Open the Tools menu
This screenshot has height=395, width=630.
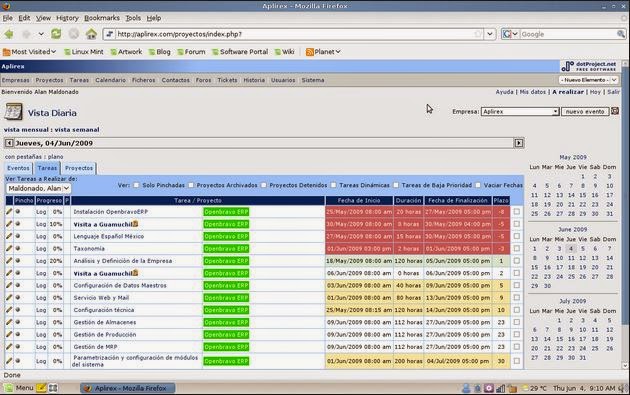[x=133, y=18]
